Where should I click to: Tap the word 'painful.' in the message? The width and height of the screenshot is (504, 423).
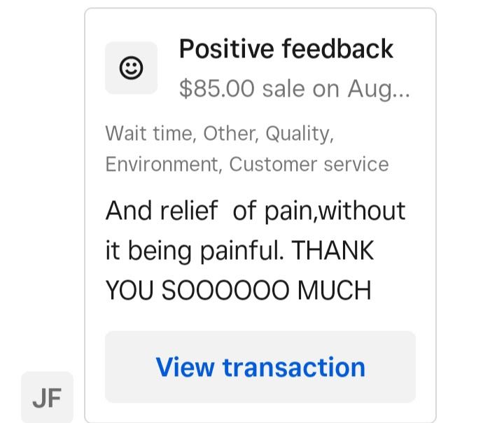[x=241, y=251]
